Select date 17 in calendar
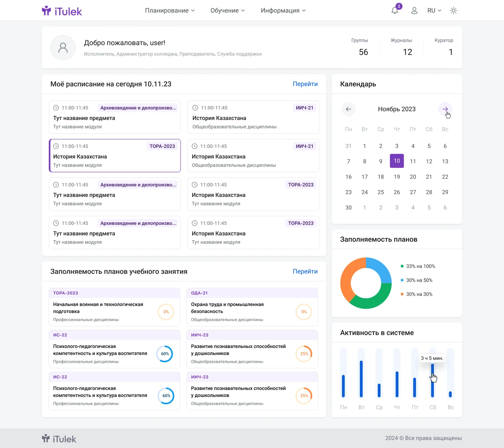Image resolution: width=504 pixels, height=448 pixels. point(365,177)
